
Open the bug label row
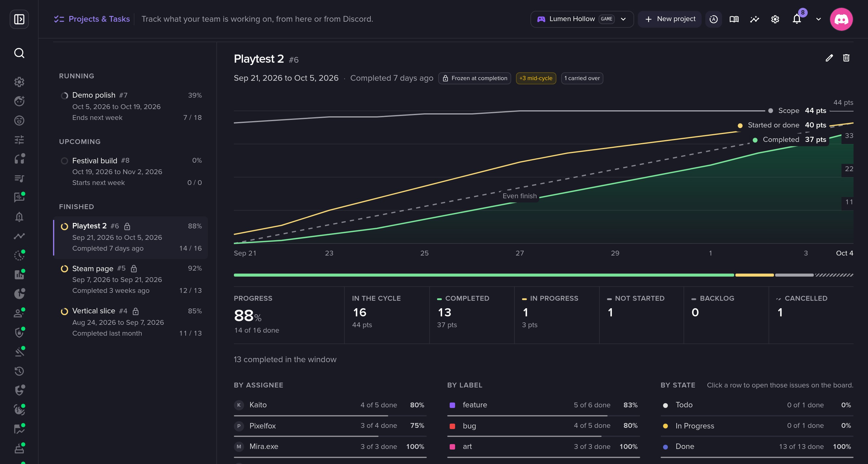tap(543, 426)
